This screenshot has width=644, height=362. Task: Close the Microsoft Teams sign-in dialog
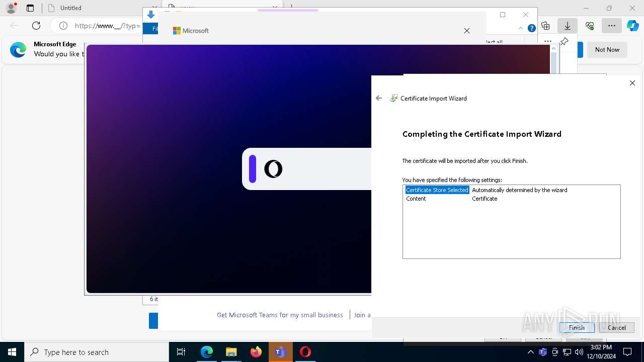point(467,31)
